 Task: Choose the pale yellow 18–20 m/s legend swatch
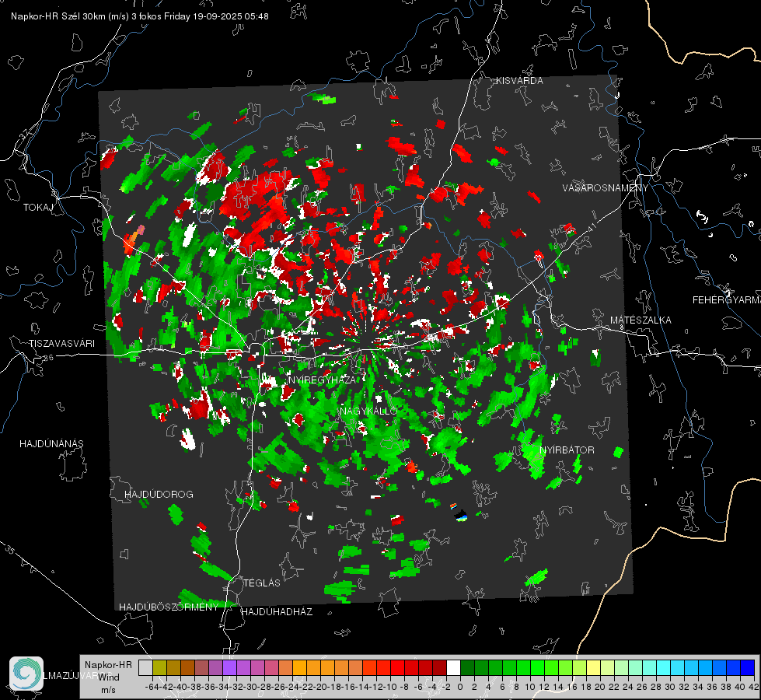pos(594,668)
